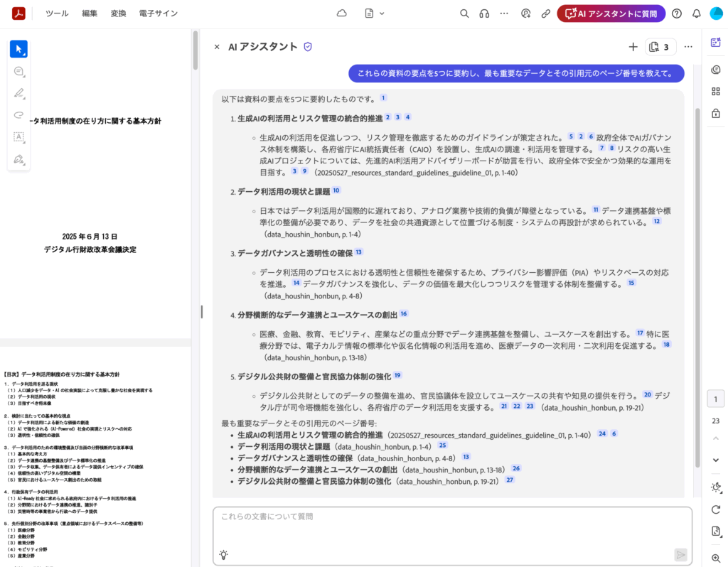Select the drawing pencil tool in left toolbar
This screenshot has width=728, height=567.
pyautogui.click(x=19, y=93)
